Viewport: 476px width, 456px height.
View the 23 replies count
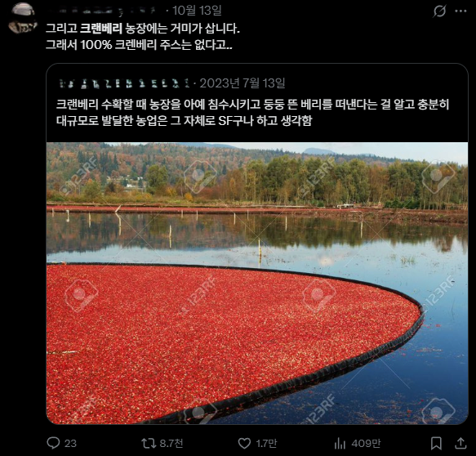click(x=70, y=444)
